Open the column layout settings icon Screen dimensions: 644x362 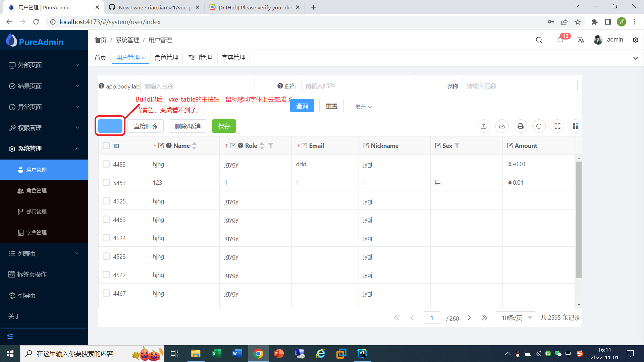click(576, 126)
